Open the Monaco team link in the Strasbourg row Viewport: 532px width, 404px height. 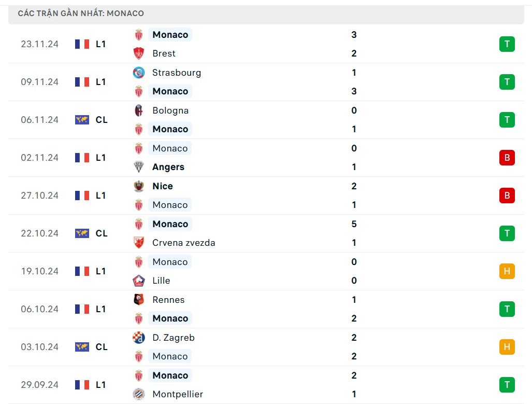pyautogui.click(x=170, y=91)
